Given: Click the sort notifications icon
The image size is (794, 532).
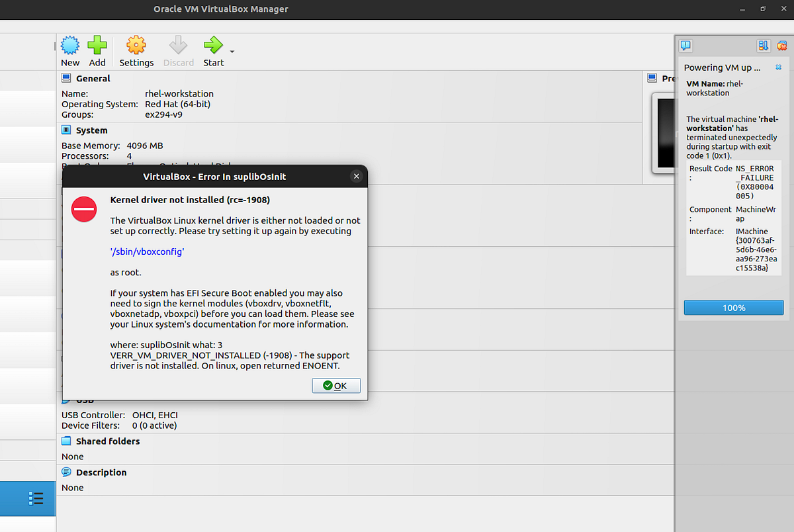Looking at the screenshot, I should coord(763,45).
